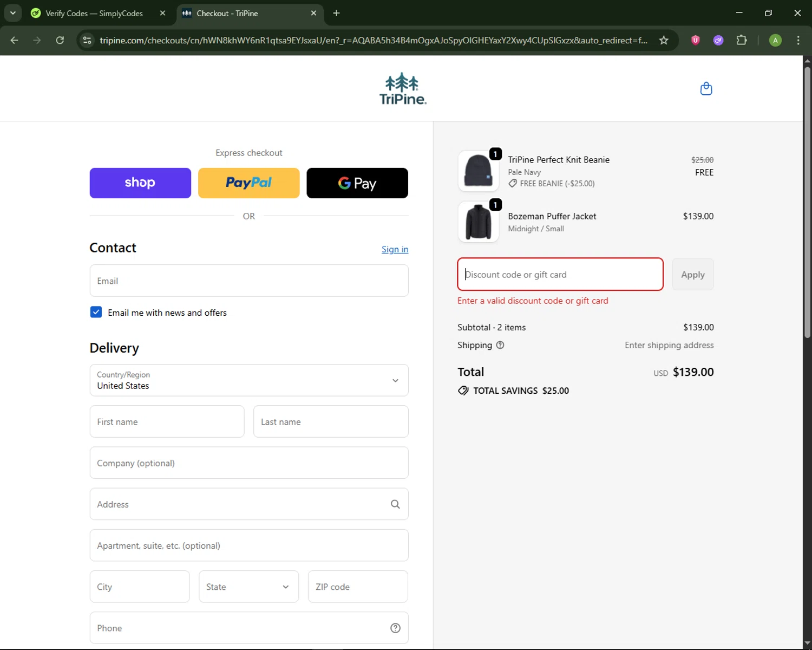Click the TriPine Perfect Knit Beanie title
Viewport: 812px width, 650px height.
click(559, 160)
